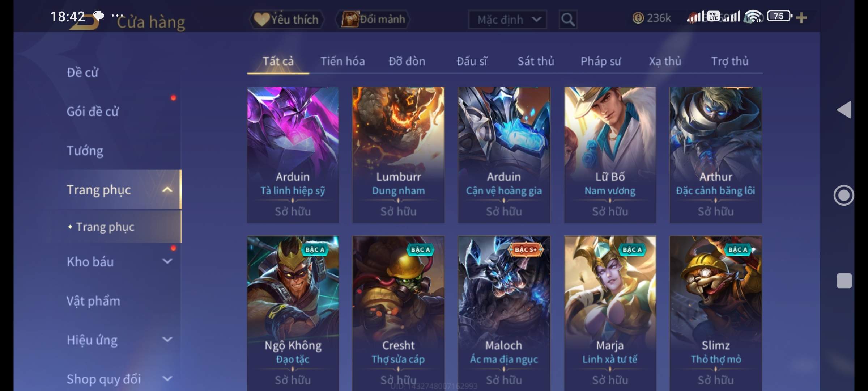Click the gold coin balance icon

[638, 18]
